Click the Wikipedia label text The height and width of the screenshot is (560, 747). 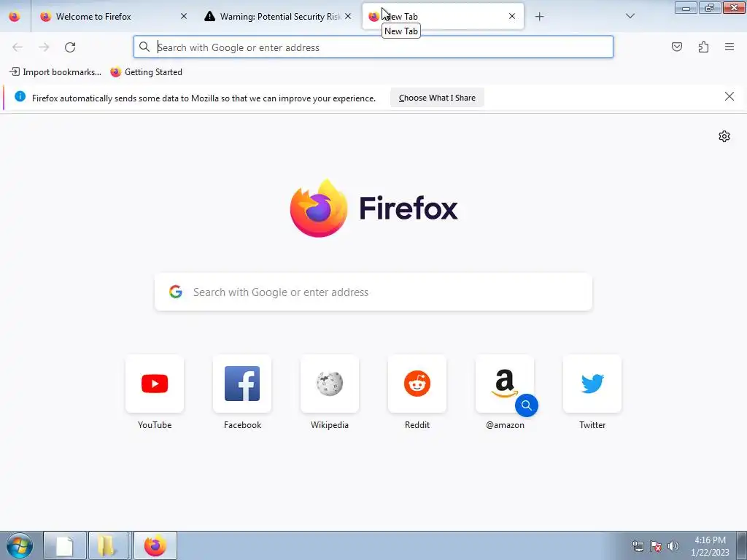tap(330, 425)
